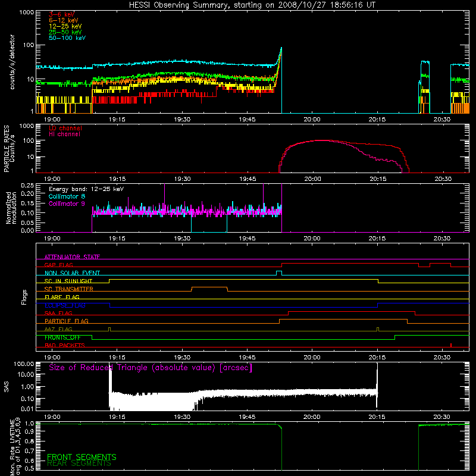Click the Collimator 8 legend label
Viewport: 476px width, 476px height.
click(x=67, y=196)
